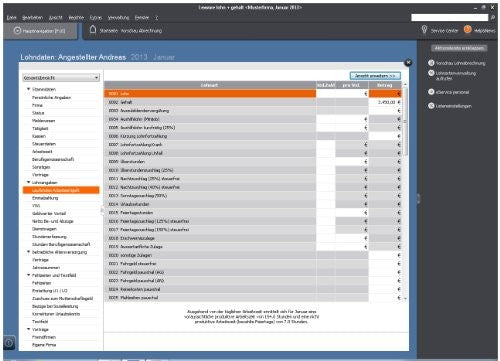This screenshot has width=500, height=361.
Task: Click the Lohnartenverwaltung aufrufen action icon
Action: coord(431,73)
